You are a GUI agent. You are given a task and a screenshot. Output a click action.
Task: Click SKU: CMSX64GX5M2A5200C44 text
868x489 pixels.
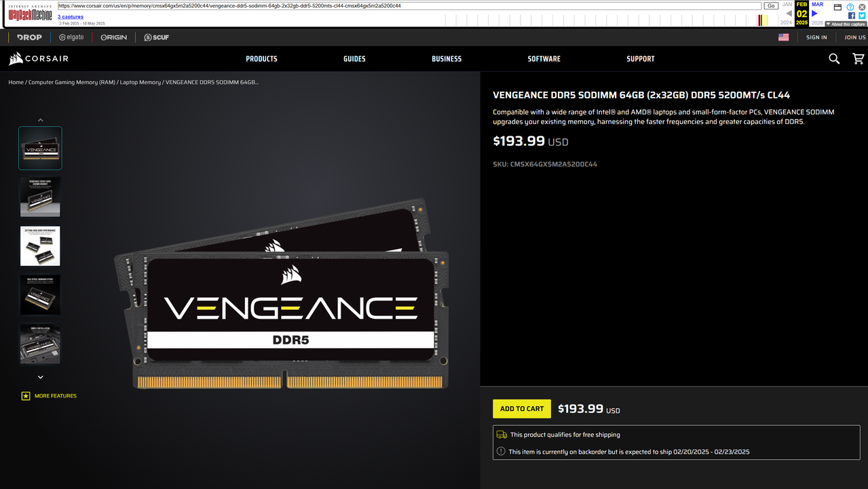click(545, 164)
